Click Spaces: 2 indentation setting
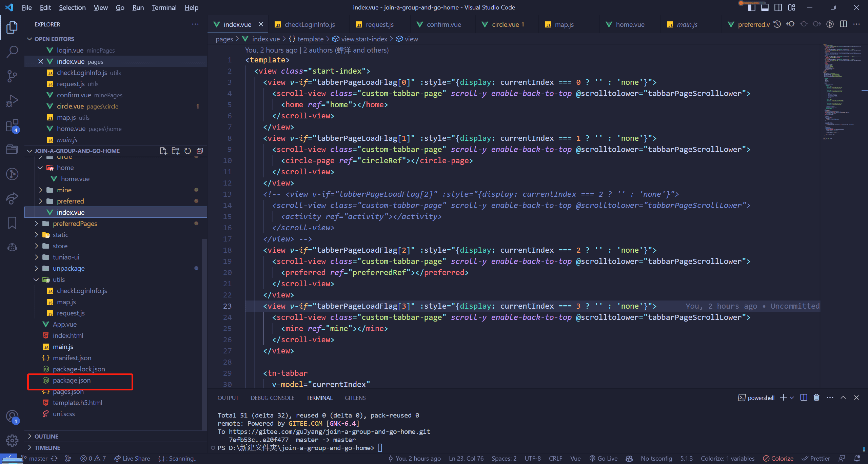The width and height of the screenshot is (868, 464). tap(504, 459)
